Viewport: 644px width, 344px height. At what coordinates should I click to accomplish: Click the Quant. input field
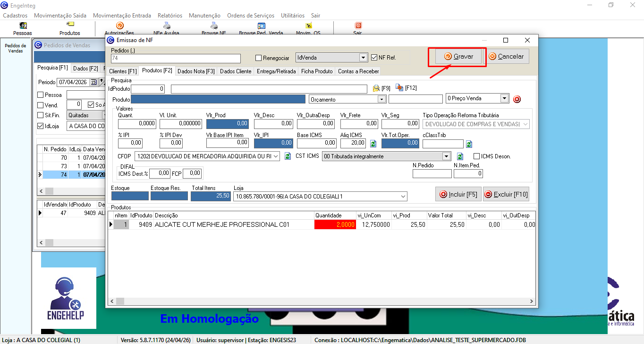[x=137, y=124]
